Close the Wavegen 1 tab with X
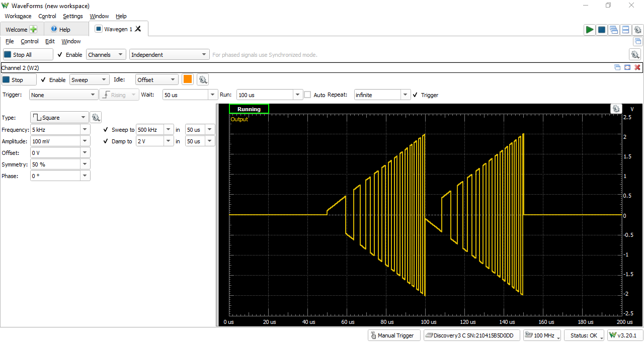Screen dimensions: 644x342 point(138,29)
